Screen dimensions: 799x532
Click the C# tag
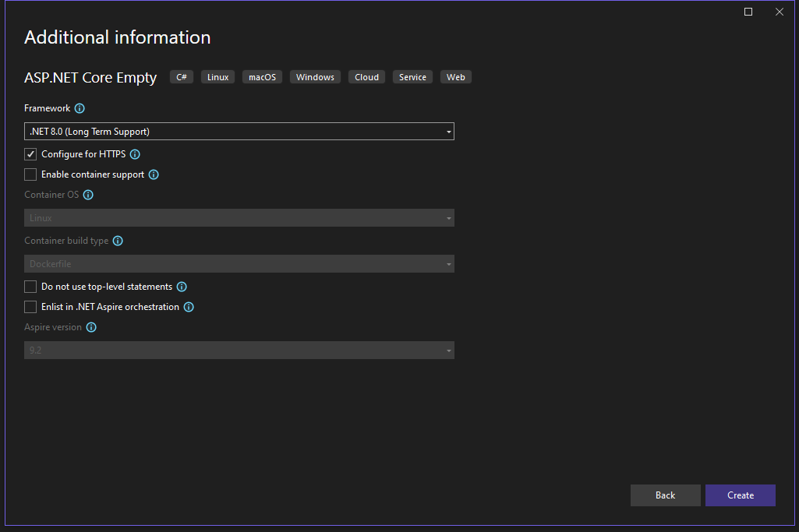coord(182,77)
